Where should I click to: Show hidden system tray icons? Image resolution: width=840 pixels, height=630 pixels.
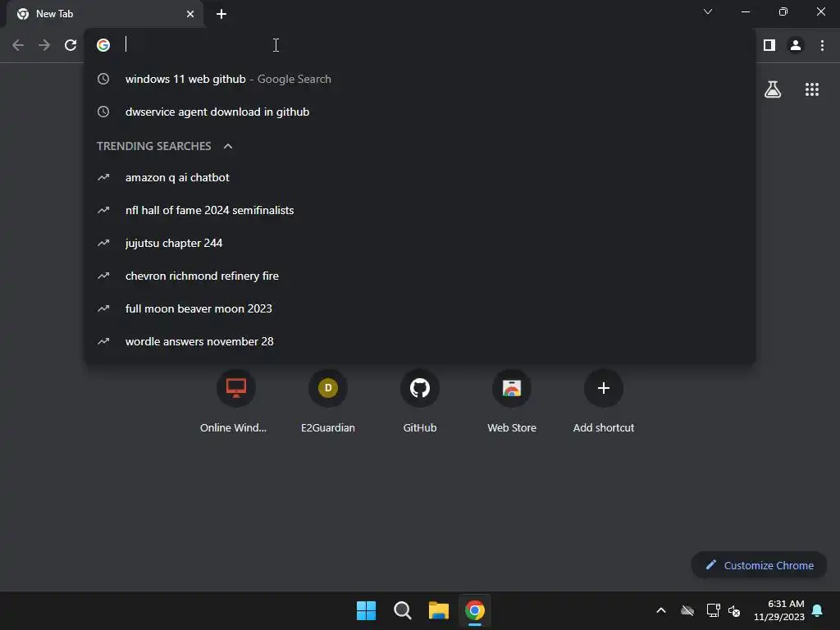tap(661, 610)
